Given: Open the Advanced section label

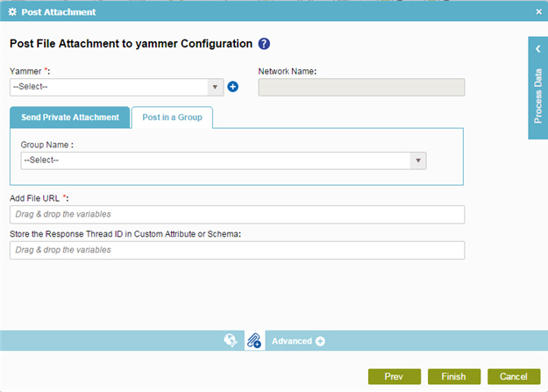Looking at the screenshot, I should coord(292,341).
